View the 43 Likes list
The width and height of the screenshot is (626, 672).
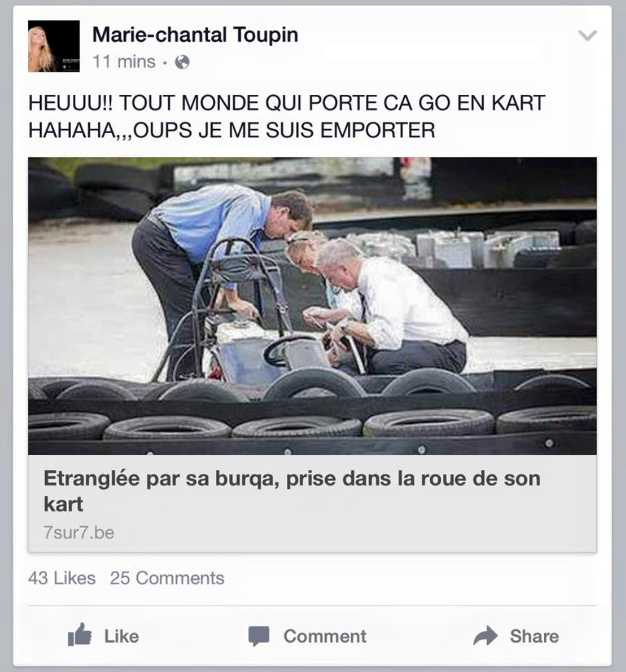pyautogui.click(x=62, y=578)
